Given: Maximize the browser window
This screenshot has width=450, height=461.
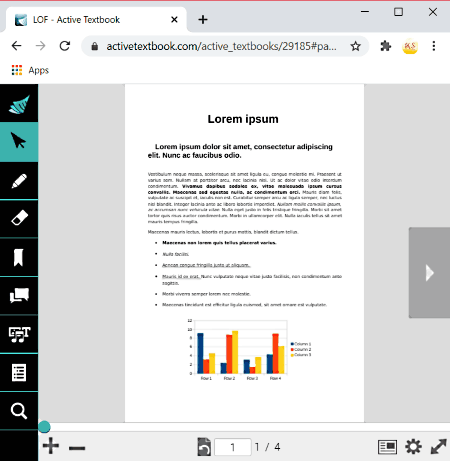Looking at the screenshot, I should [x=398, y=12].
